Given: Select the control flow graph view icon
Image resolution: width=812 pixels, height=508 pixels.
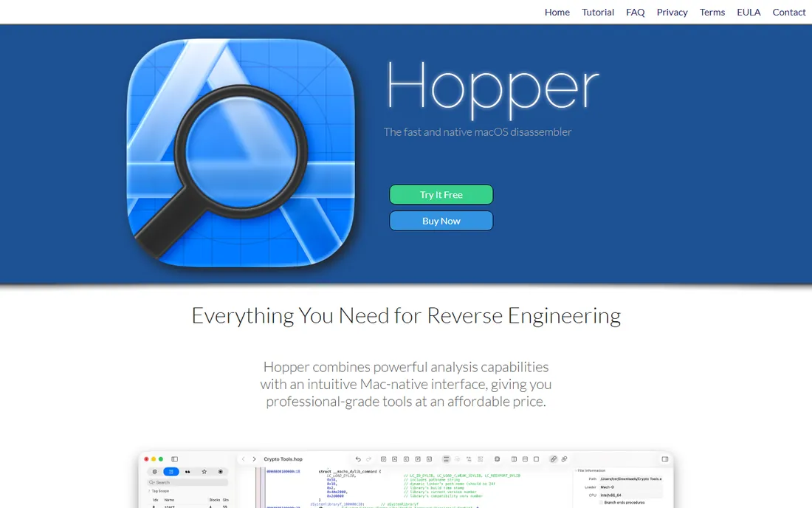Looking at the screenshot, I should (457, 459).
